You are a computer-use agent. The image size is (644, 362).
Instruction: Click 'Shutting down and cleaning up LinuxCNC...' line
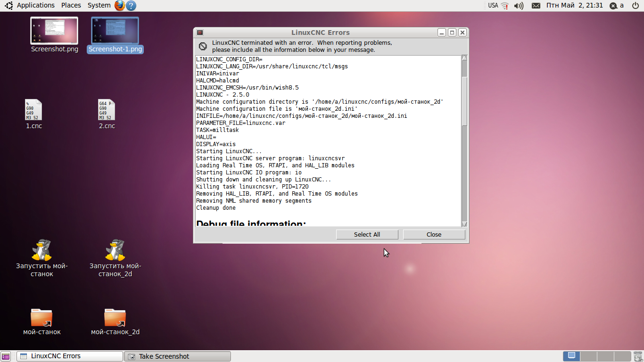point(264,180)
